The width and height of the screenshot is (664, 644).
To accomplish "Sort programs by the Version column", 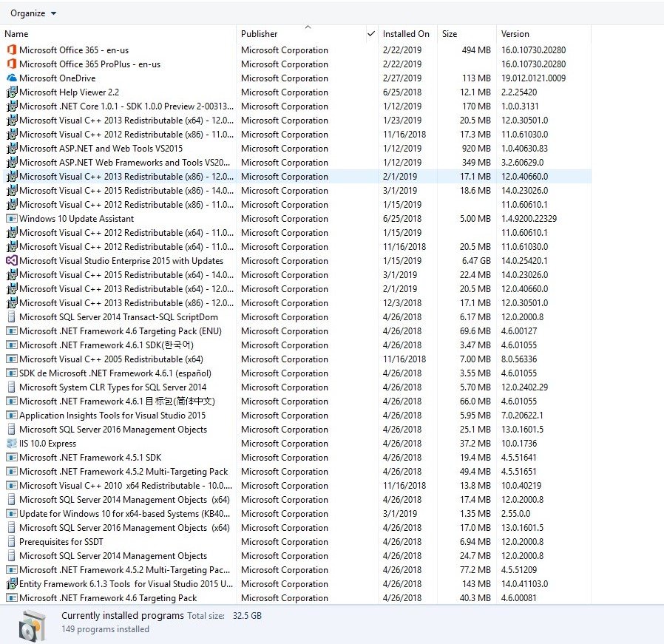I will coord(515,34).
